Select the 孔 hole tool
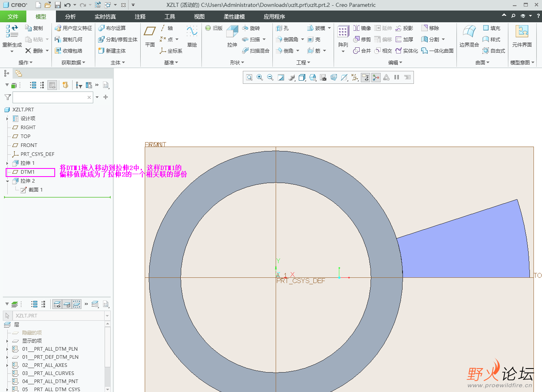Viewport: 542px width, 392px height. (x=283, y=28)
